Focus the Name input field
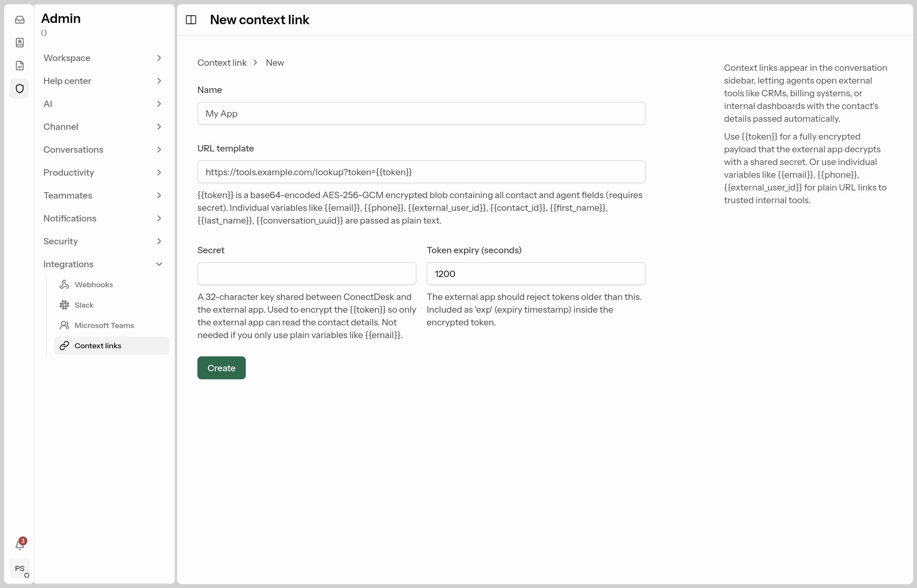Image resolution: width=917 pixels, height=588 pixels. (x=422, y=113)
